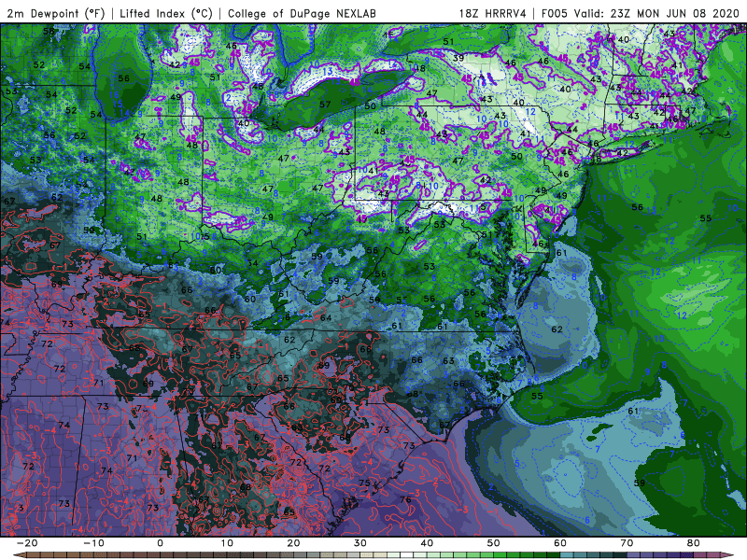
Task: Click the "-10" color bar label
Action: pos(92,543)
